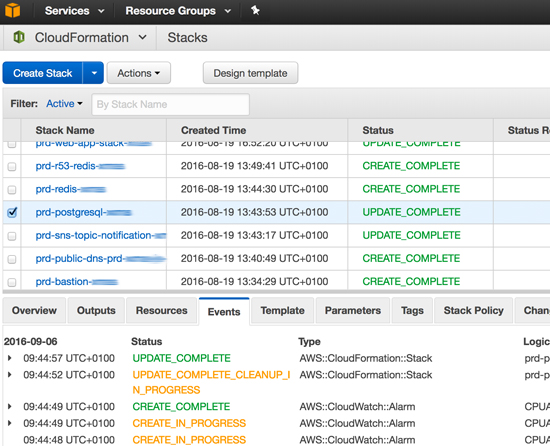Click created time 2016-08-19 13:49:41 UTC+0100
Image resolution: width=550 pixels, height=446 pixels.
254,166
